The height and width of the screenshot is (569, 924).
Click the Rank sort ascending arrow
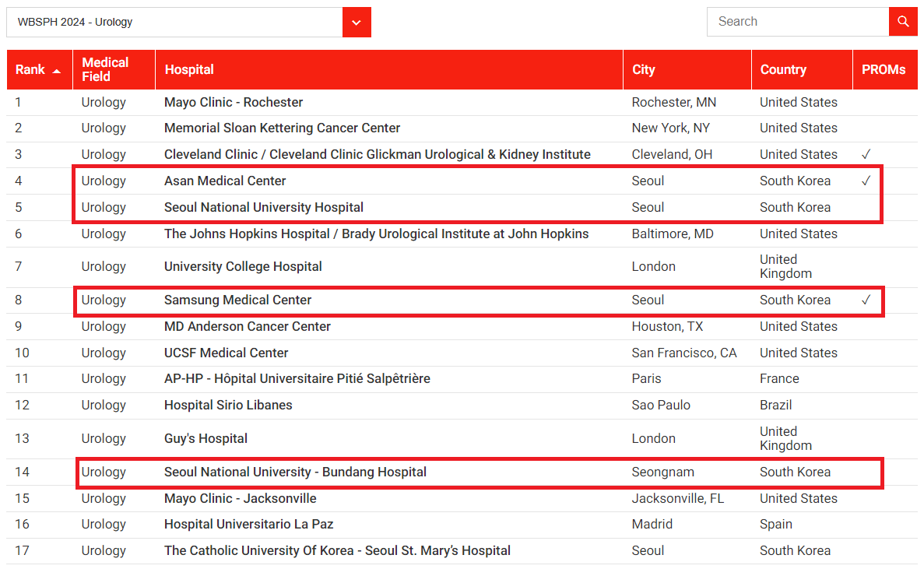[57, 72]
